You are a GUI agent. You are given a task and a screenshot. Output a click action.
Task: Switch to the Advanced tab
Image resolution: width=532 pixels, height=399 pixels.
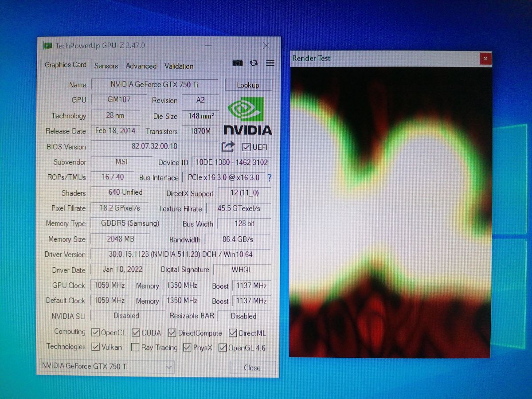[141, 66]
